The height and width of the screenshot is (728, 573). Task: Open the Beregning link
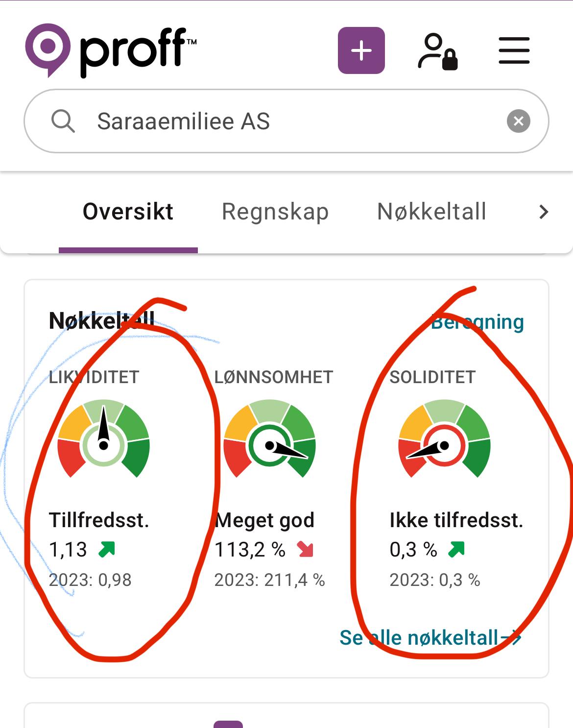pos(477,322)
